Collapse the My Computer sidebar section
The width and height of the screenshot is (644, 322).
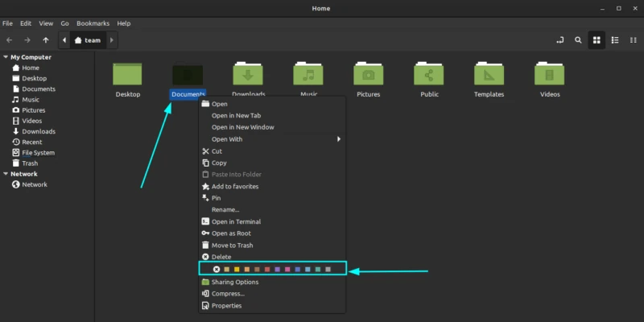click(5, 57)
